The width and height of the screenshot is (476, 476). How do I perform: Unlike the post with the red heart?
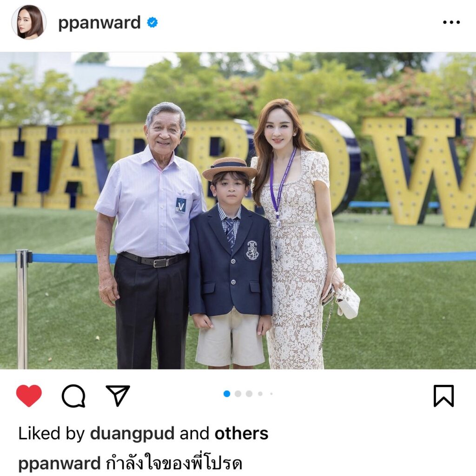tap(29, 396)
